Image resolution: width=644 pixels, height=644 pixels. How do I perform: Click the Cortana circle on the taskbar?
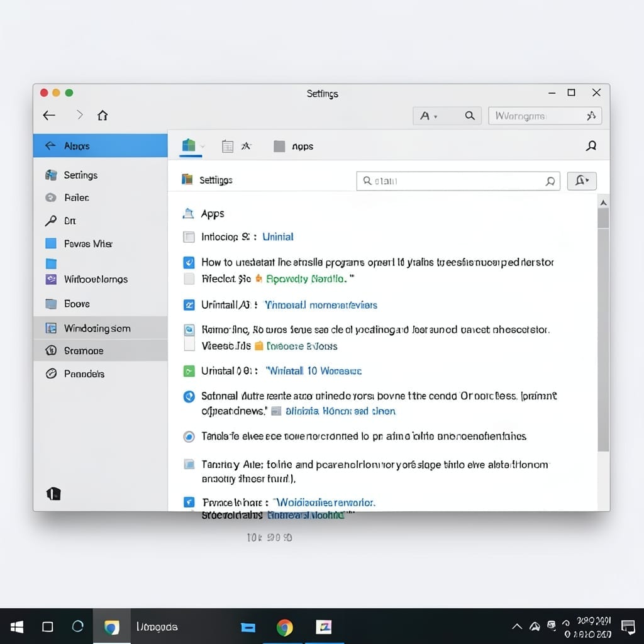[77, 626]
